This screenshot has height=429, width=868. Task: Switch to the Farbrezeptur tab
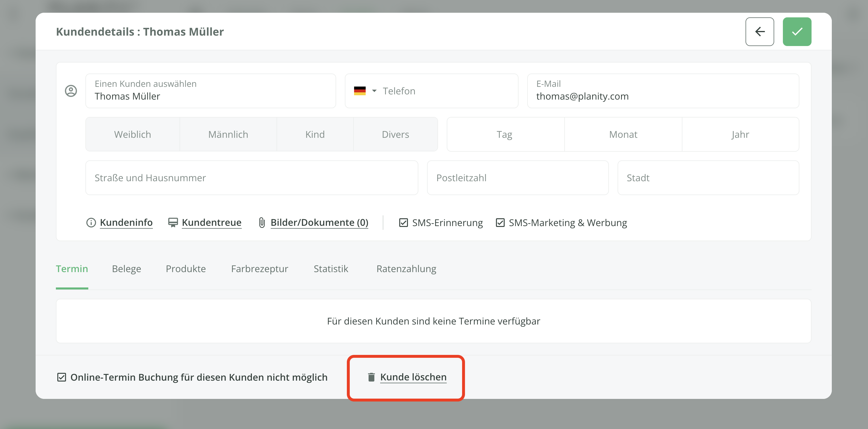tap(259, 269)
